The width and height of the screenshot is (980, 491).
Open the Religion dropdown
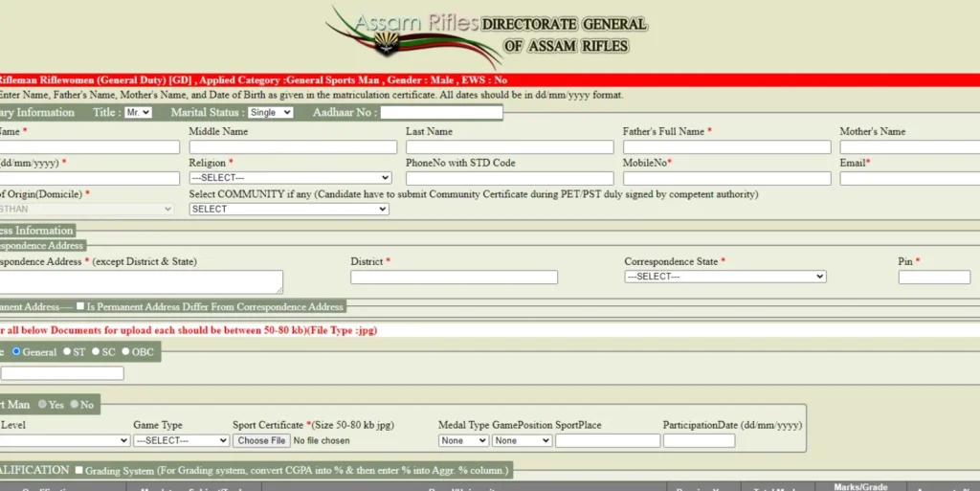[x=290, y=177]
